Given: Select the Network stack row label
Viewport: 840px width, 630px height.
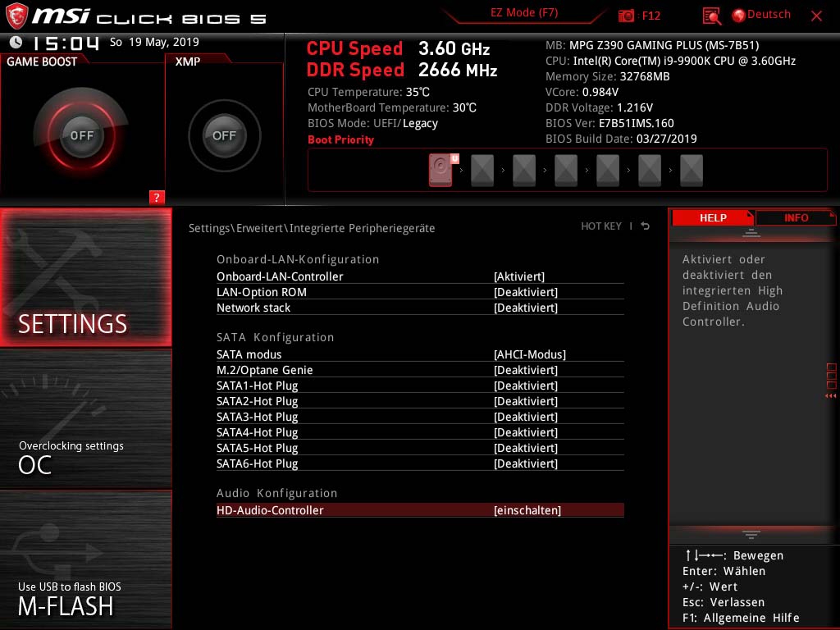Looking at the screenshot, I should (x=253, y=308).
